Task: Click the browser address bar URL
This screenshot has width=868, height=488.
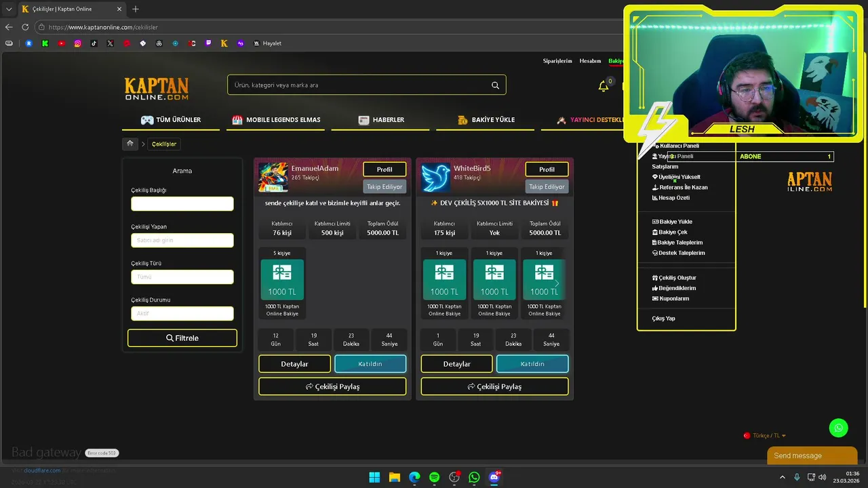Action: (103, 27)
